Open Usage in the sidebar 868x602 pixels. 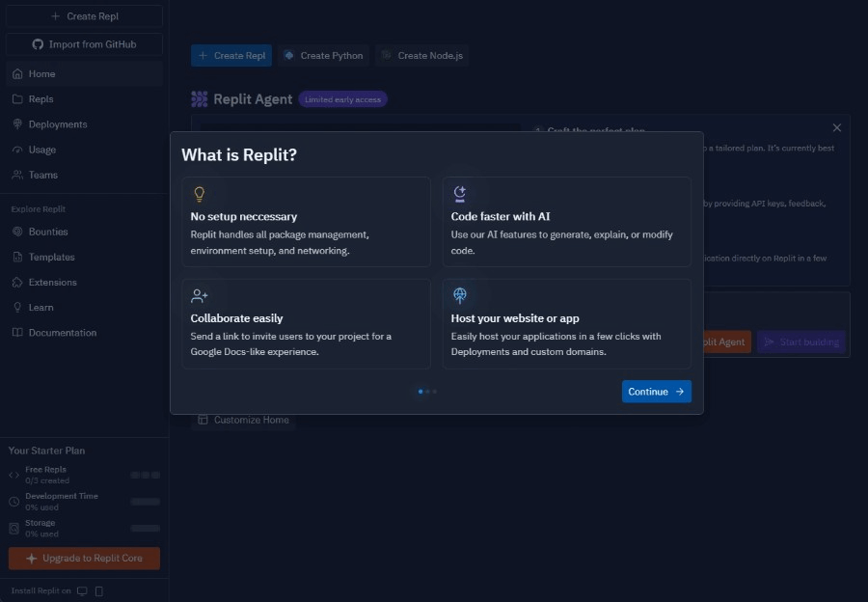coord(84,150)
